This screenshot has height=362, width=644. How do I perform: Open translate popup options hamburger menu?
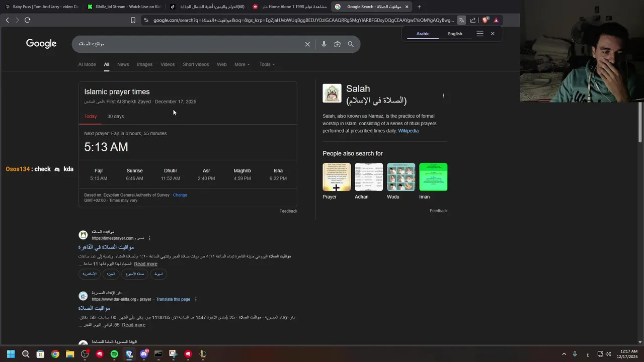479,34
